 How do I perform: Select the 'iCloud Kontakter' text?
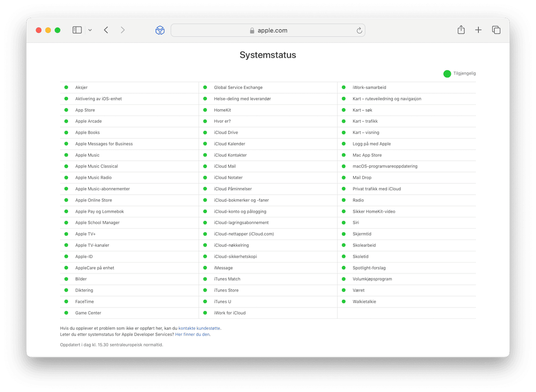coord(231,155)
